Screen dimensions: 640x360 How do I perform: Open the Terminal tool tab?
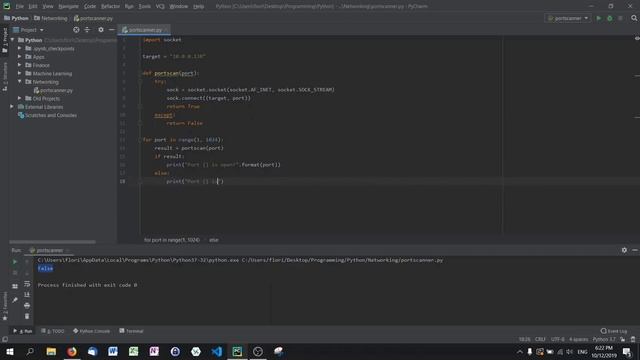pos(131,331)
